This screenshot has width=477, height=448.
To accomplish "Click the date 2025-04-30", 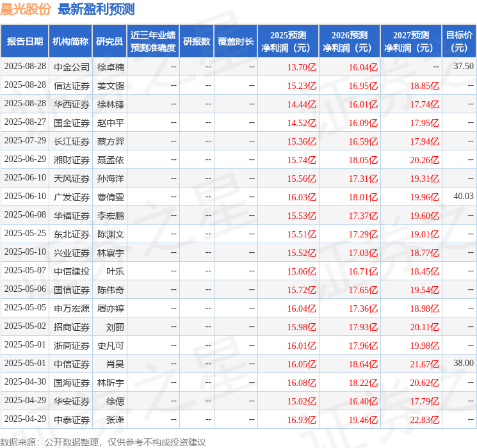I will (25, 381).
